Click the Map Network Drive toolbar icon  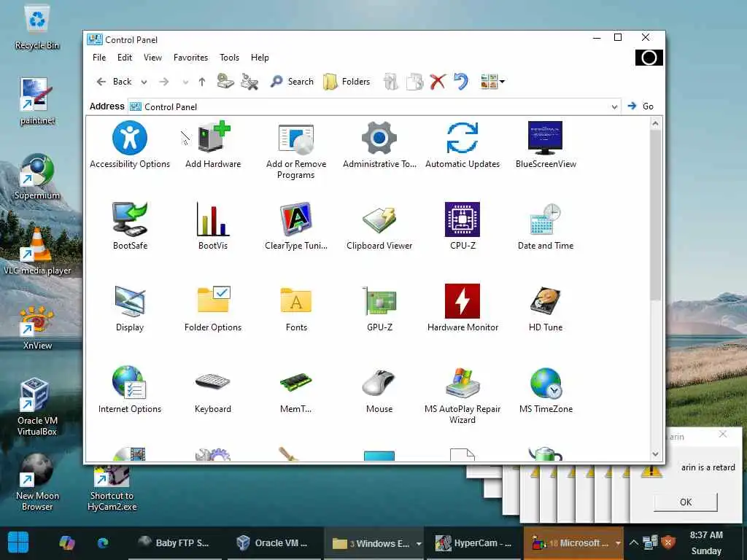point(225,82)
